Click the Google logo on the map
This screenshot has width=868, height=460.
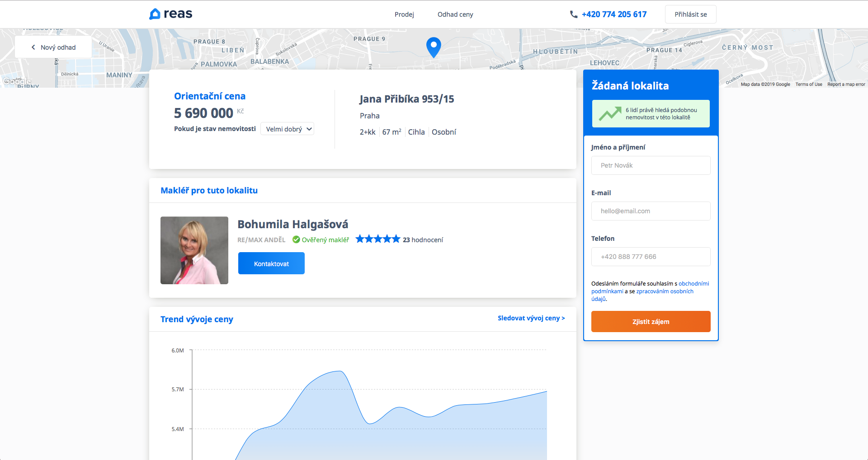17,81
